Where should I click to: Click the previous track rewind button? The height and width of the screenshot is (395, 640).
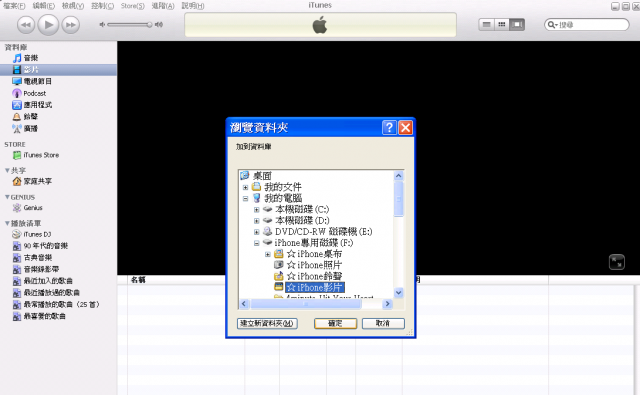click(26, 25)
